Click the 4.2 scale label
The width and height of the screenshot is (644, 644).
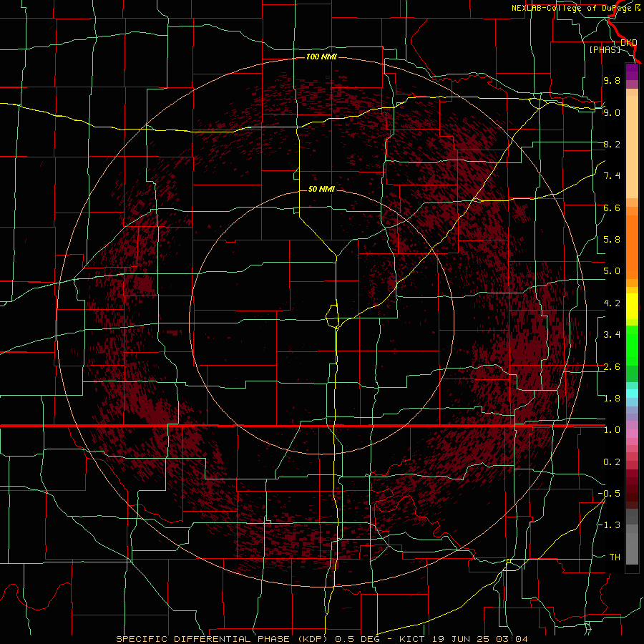612,303
